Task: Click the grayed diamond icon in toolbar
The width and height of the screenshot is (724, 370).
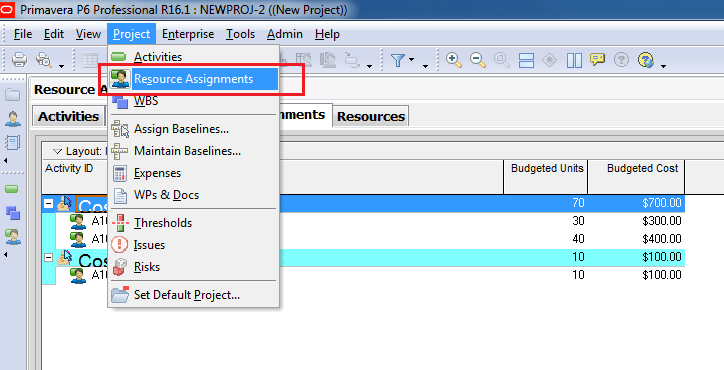Action: pyautogui.click(x=549, y=60)
